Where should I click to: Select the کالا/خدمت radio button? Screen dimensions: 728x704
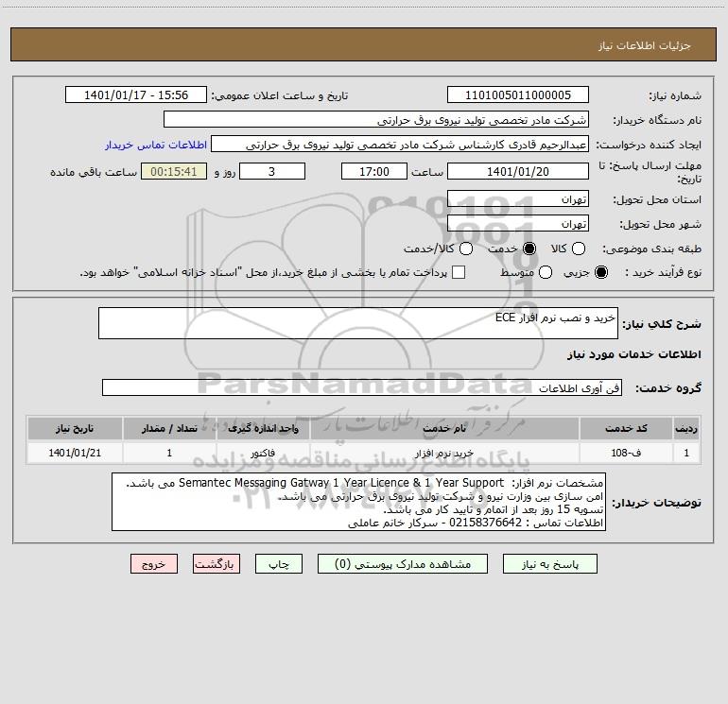pyautogui.click(x=466, y=249)
